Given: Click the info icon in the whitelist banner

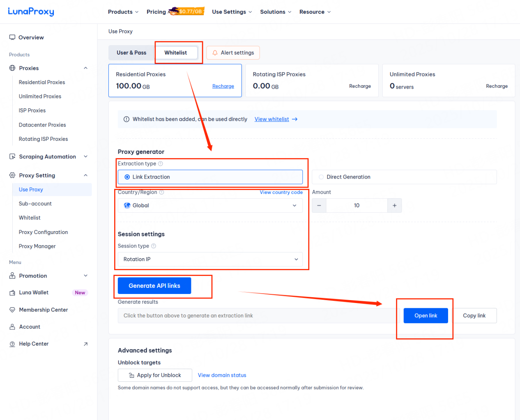Looking at the screenshot, I should pos(127,119).
